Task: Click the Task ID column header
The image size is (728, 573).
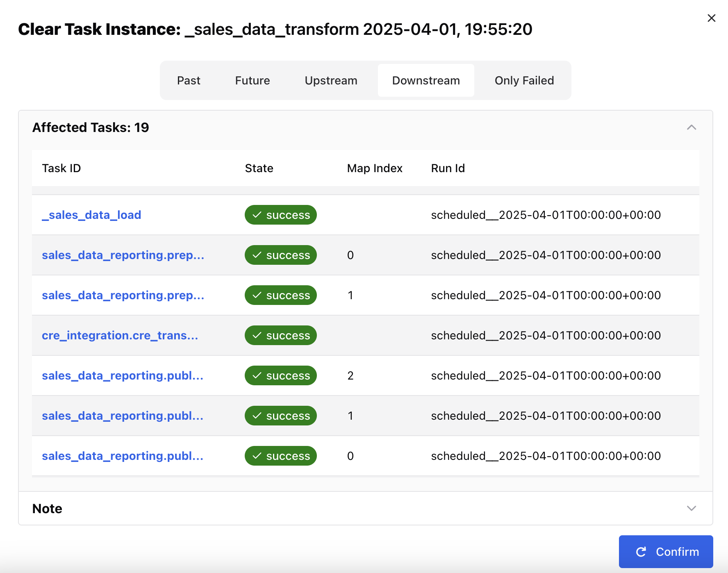Action: 61,168
